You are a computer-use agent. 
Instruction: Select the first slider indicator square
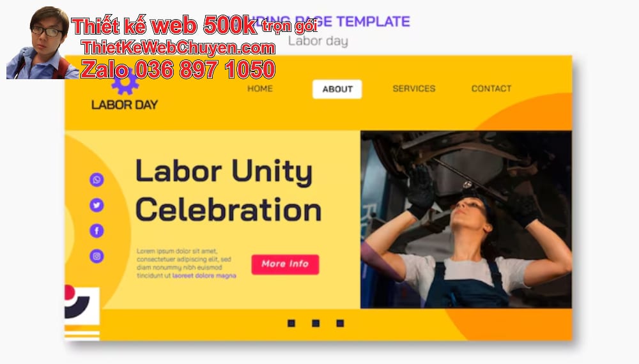[291, 323]
